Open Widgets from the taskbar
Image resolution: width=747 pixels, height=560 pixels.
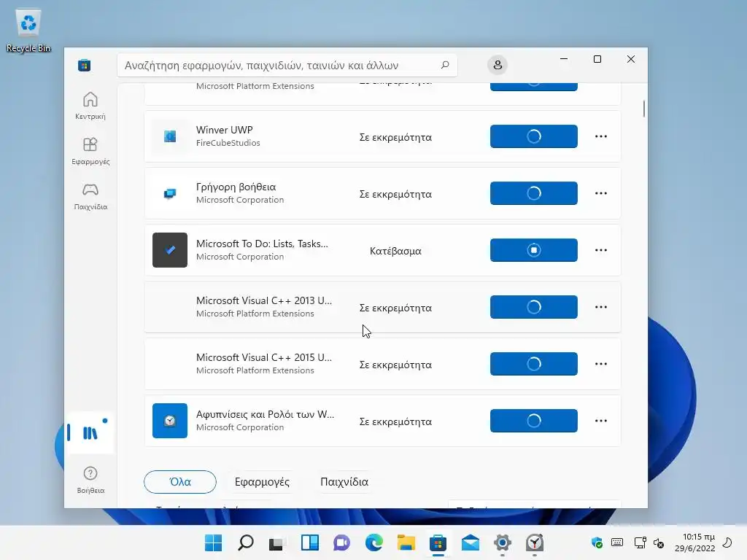click(310, 542)
